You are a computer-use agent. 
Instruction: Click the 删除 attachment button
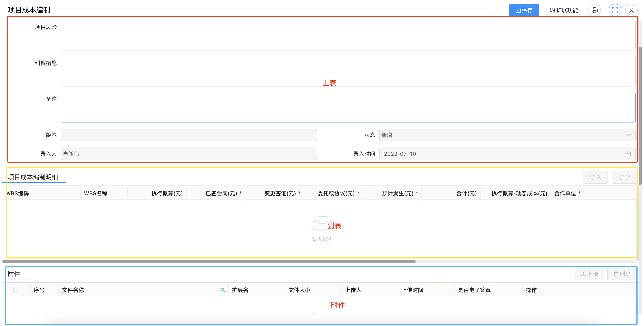pos(622,274)
